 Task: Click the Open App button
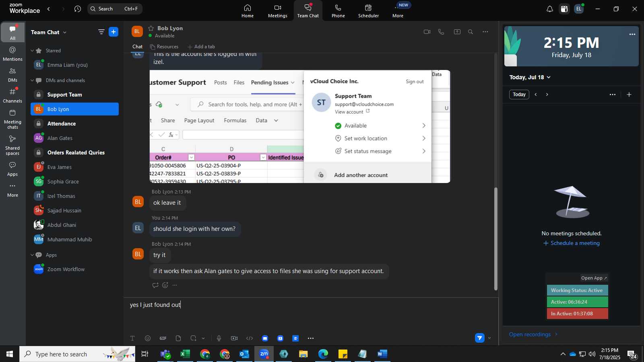click(594, 278)
